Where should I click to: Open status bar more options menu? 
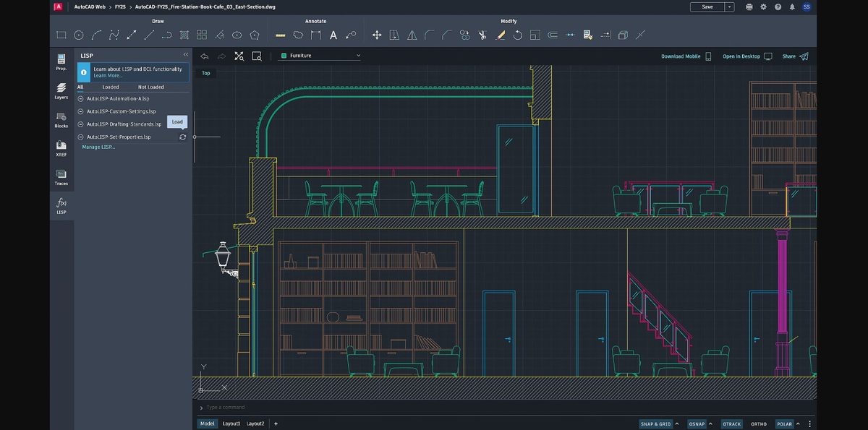point(810,424)
